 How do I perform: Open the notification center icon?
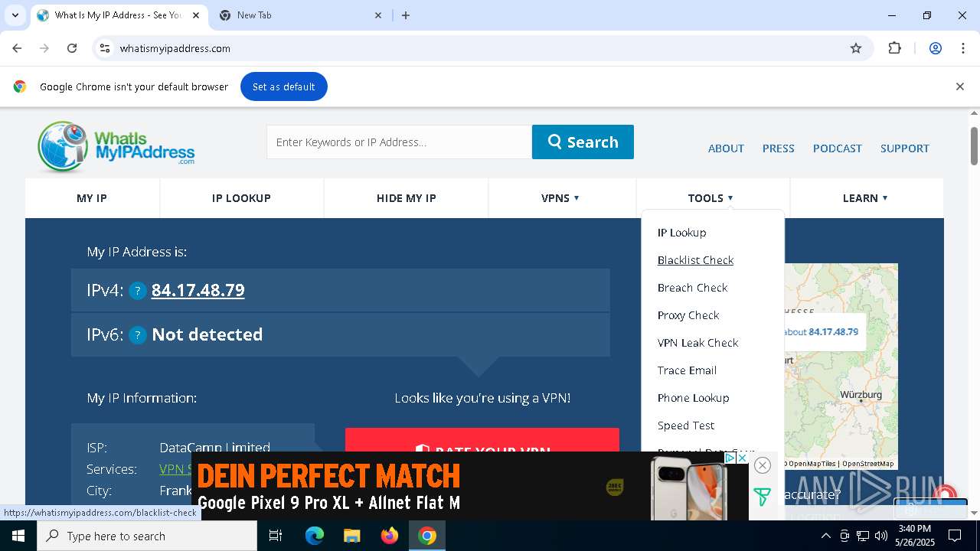pyautogui.click(x=955, y=536)
